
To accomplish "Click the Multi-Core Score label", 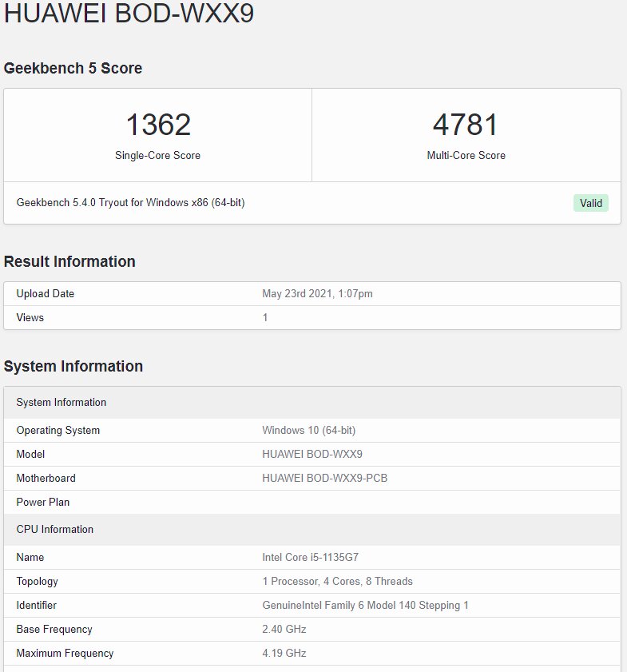I will pos(466,155).
